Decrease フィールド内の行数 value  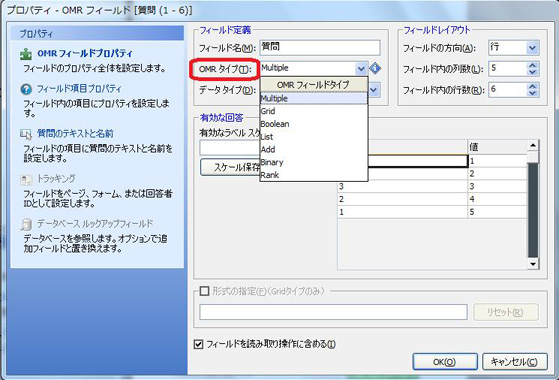coord(533,93)
